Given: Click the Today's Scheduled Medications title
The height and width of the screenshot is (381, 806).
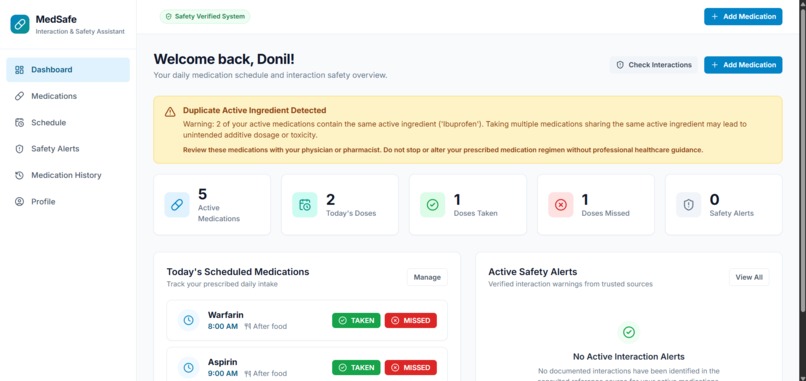Looking at the screenshot, I should 238,272.
